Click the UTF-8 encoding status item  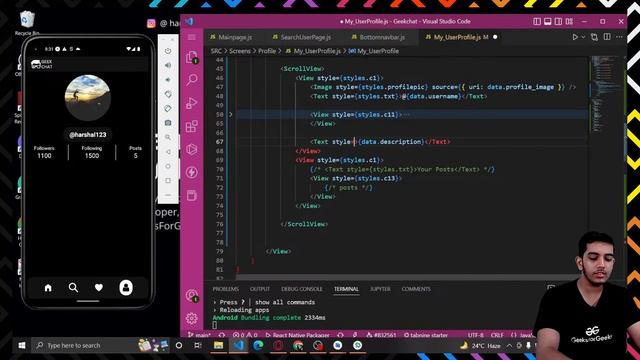pos(476,335)
